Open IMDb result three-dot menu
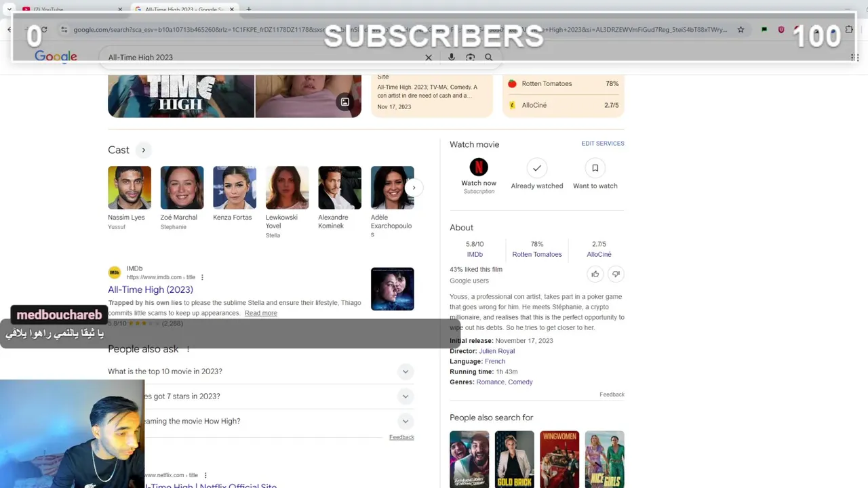 coord(202,277)
